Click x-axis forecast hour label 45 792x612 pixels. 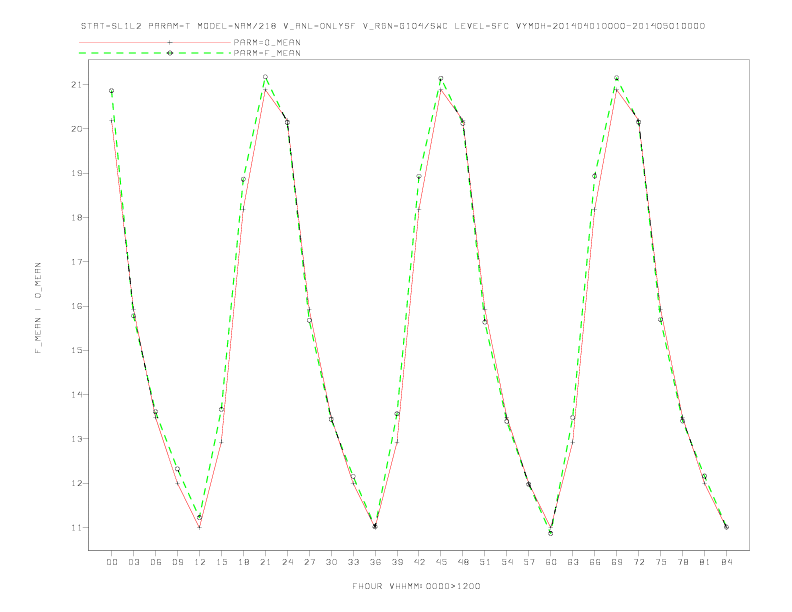[x=441, y=562]
